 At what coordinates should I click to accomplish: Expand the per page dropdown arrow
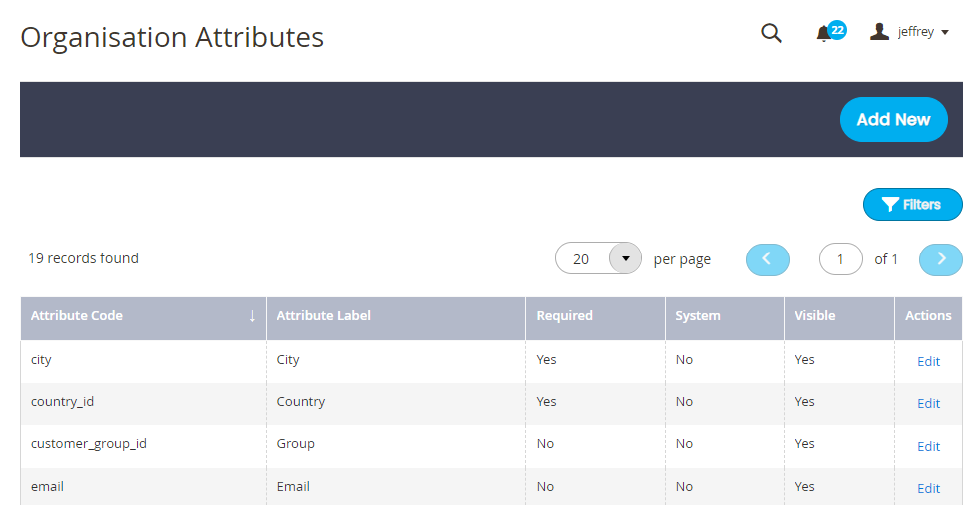point(625,258)
